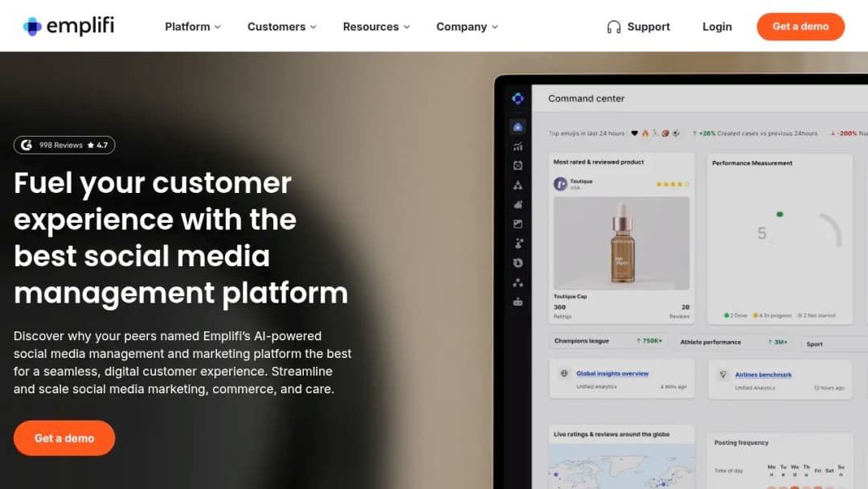Image resolution: width=868 pixels, height=489 pixels.
Task: Click the Toutique Cap product name
Action: (570, 297)
